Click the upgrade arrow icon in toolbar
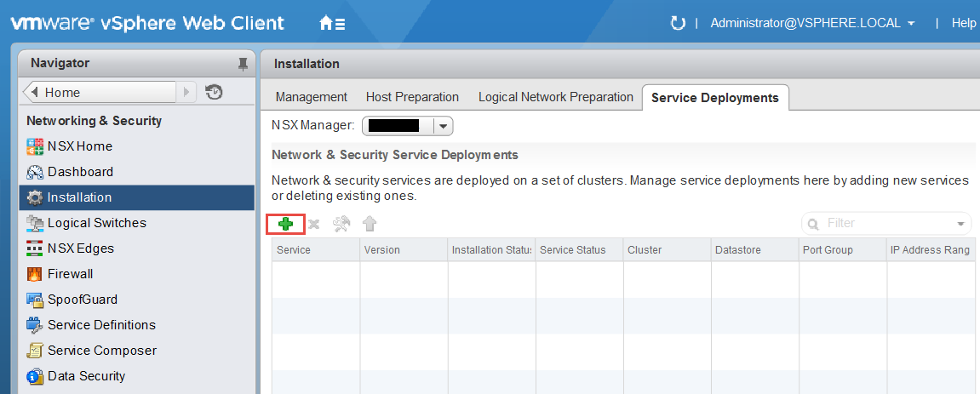This screenshot has width=980, height=394. pyautogui.click(x=370, y=224)
